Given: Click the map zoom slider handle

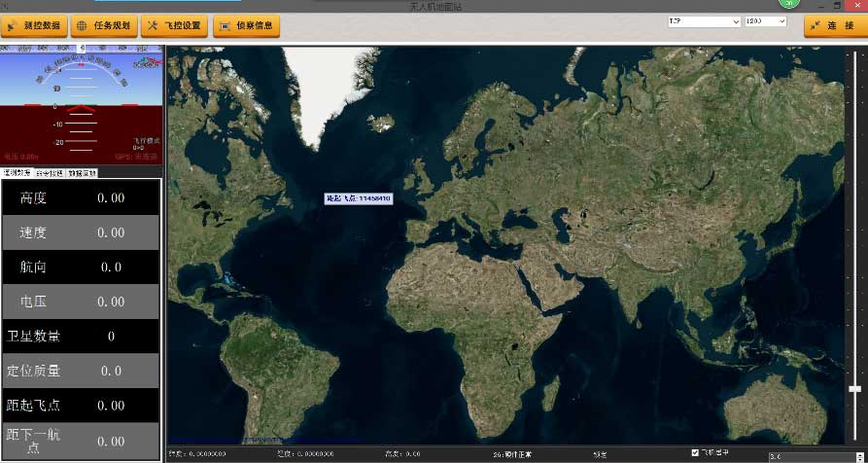Looking at the screenshot, I should pos(854,388).
